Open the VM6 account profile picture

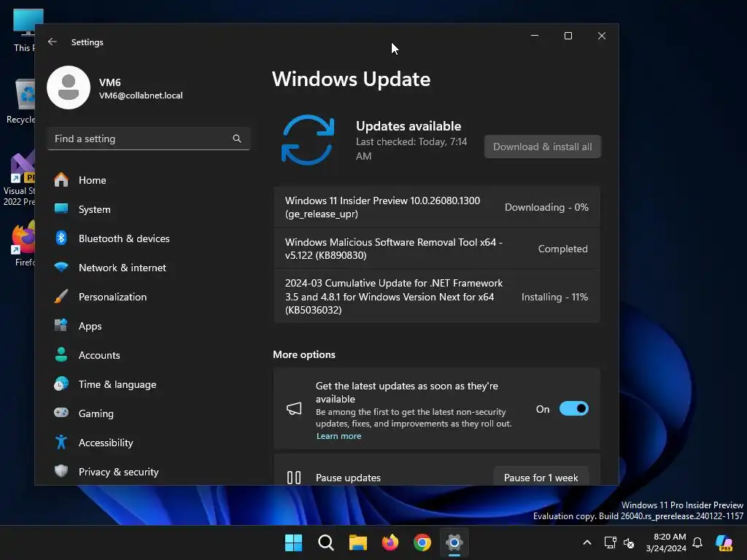(x=69, y=87)
